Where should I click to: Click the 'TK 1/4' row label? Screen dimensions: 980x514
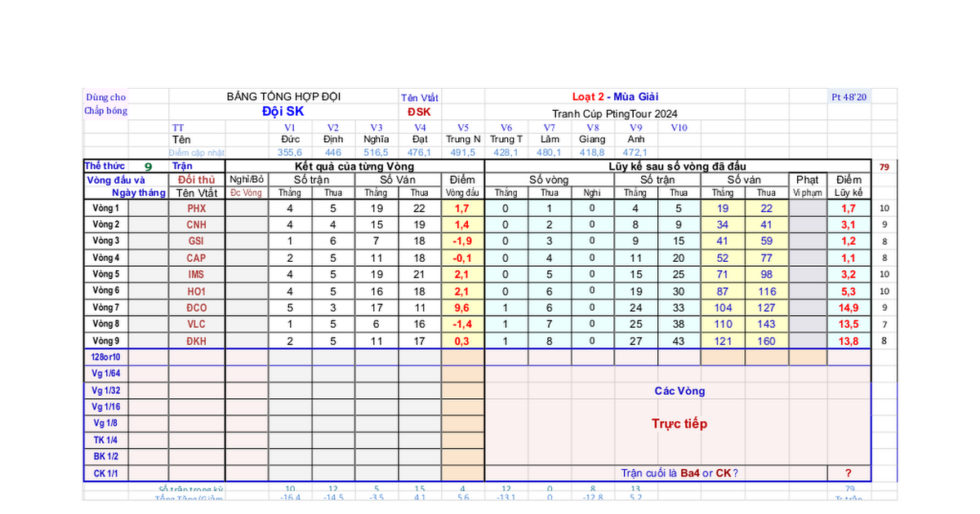pyautogui.click(x=106, y=440)
